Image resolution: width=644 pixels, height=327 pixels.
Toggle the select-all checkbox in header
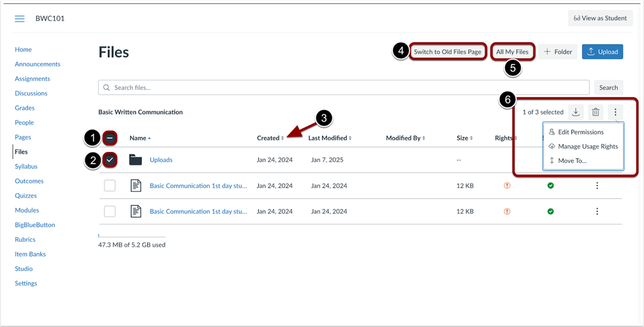[x=110, y=138]
